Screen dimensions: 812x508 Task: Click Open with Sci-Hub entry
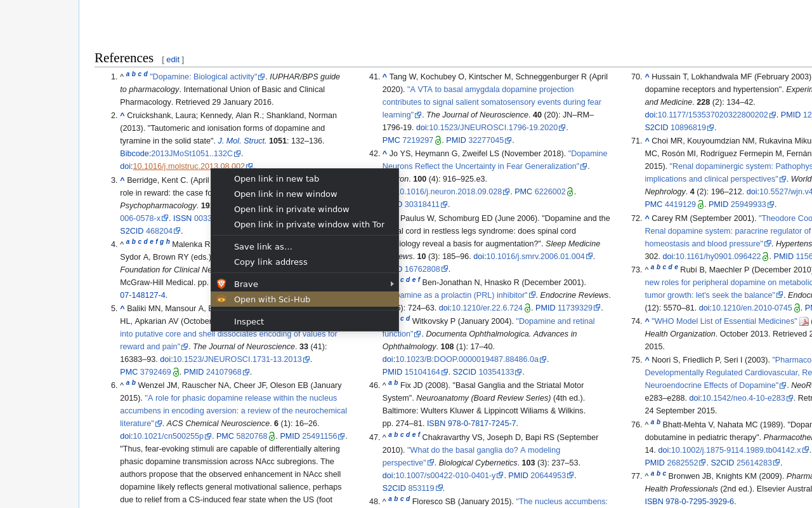coord(304,299)
